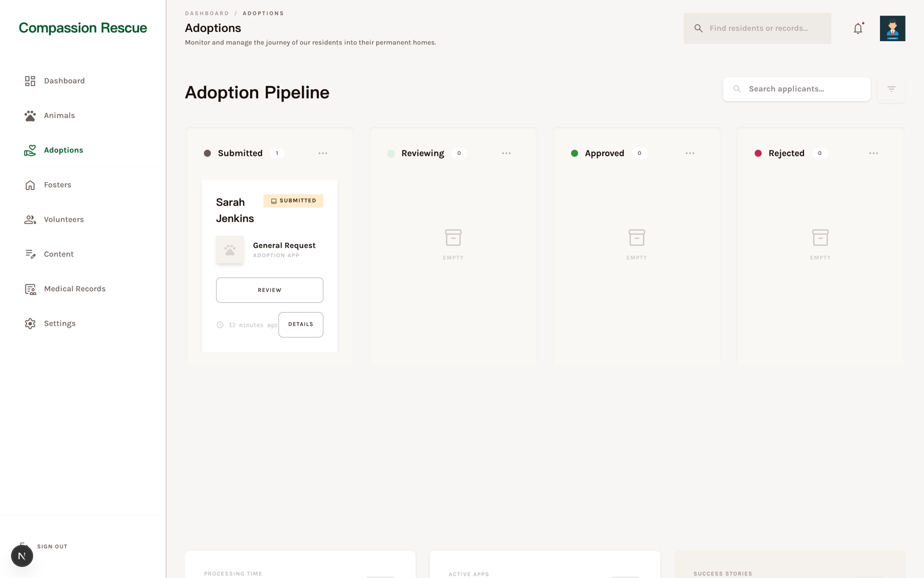Click the Dashboard breadcrumb link
The height and width of the screenshot is (578, 924).
(207, 13)
